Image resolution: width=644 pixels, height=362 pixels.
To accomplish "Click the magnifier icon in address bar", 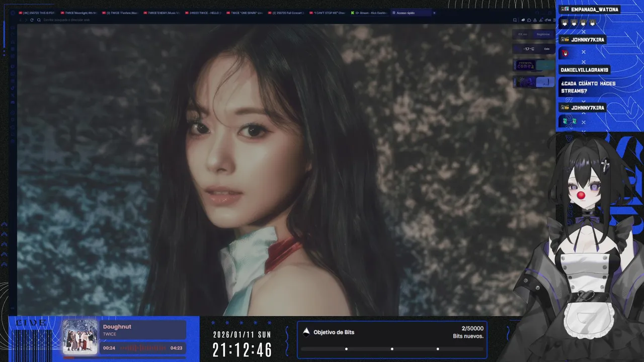I will [x=40, y=20].
